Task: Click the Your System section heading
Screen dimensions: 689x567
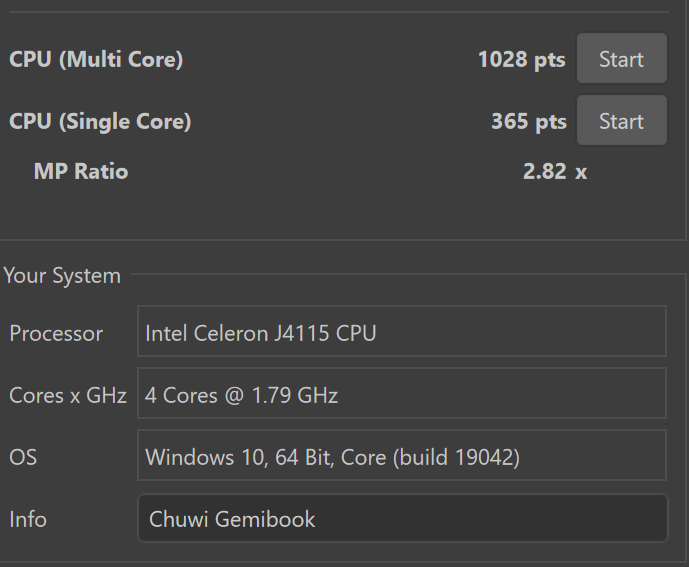Action: (62, 275)
